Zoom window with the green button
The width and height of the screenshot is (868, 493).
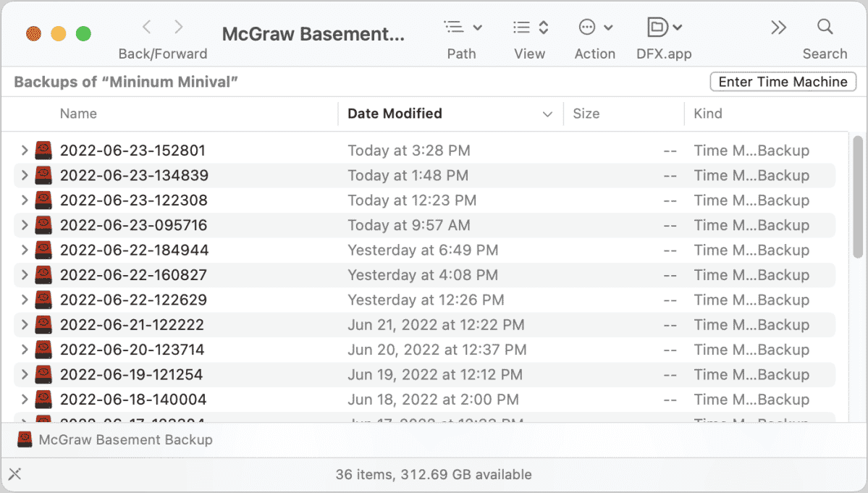(83, 34)
